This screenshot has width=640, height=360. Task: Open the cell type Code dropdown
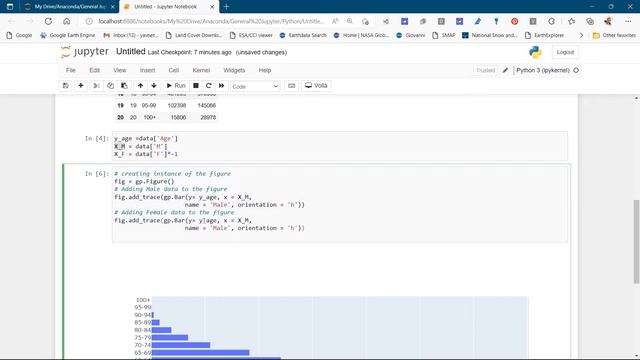pyautogui.click(x=255, y=86)
